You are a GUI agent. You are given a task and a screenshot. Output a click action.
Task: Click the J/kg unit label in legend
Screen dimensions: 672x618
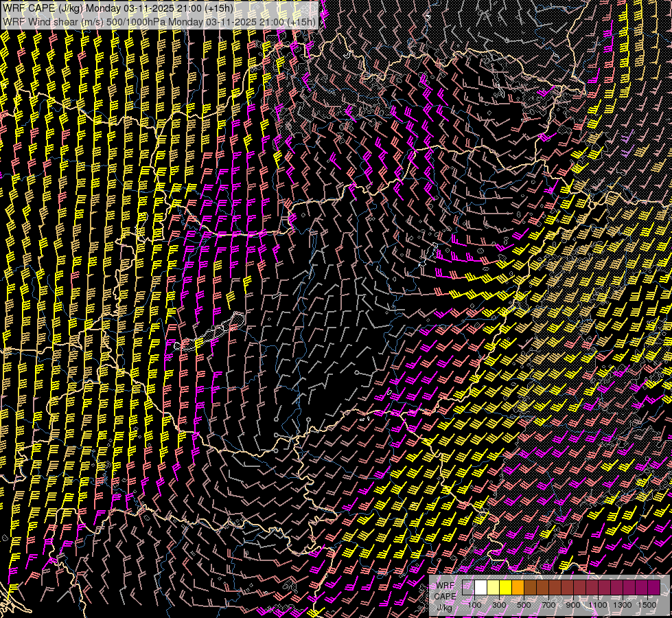(445, 607)
